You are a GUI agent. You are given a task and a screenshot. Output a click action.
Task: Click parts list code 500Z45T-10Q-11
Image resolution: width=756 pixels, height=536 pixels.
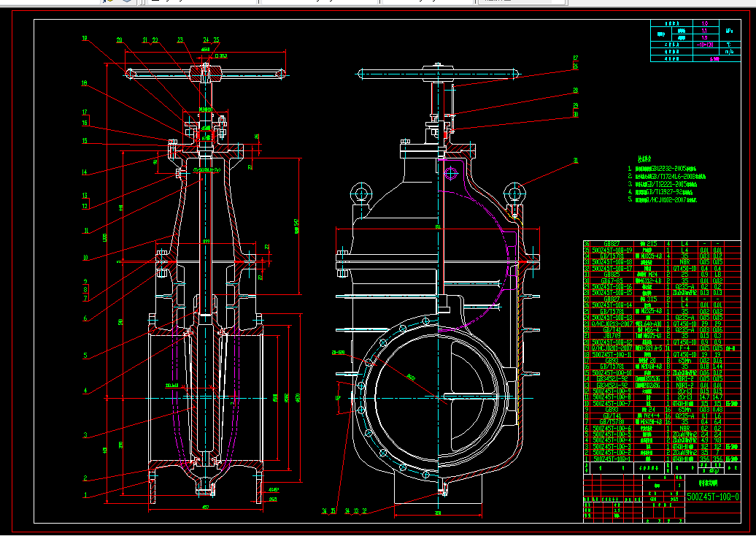pyautogui.click(x=612, y=355)
